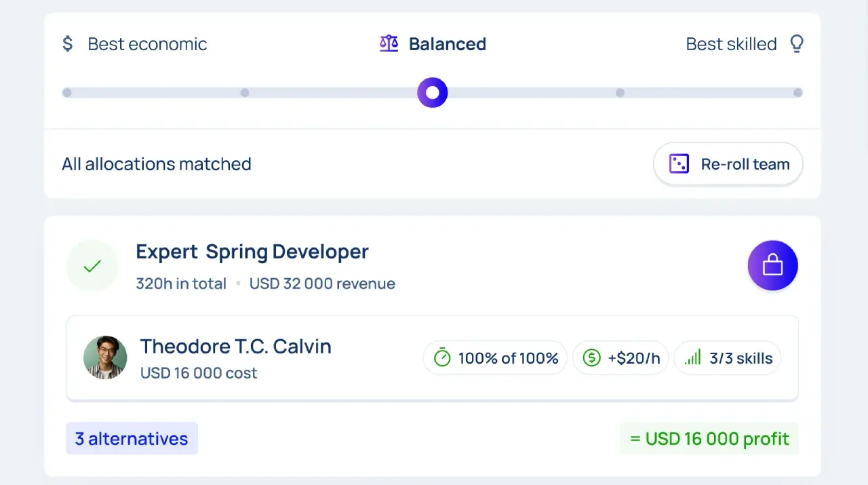This screenshot has width=868, height=485.
Task: Set slider to the rightmost stop
Action: [797, 93]
